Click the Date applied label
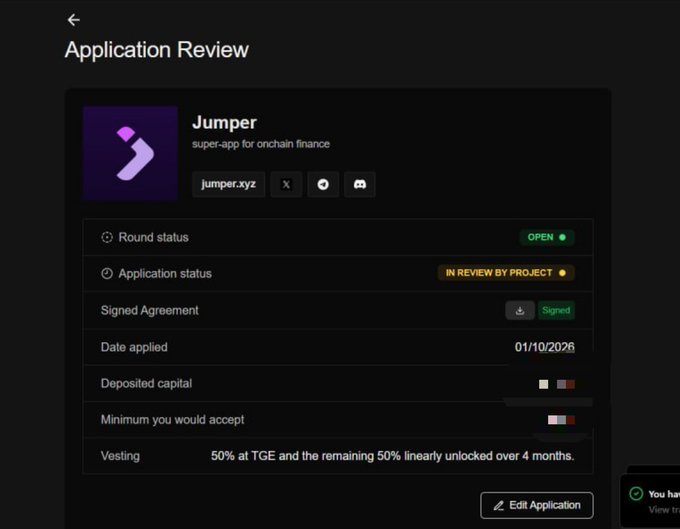Screen dimensions: 680x529 click(134, 347)
